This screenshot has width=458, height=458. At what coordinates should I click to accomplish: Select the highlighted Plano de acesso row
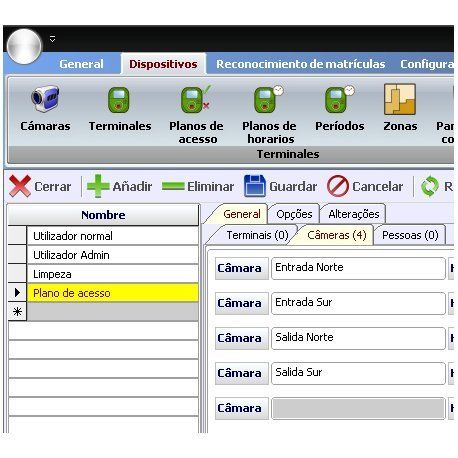coord(113,293)
